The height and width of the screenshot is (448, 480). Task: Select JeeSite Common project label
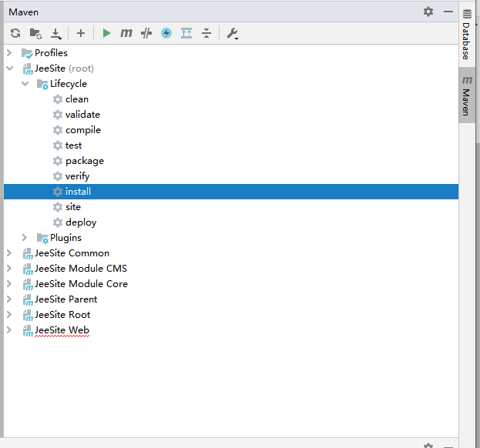pos(72,253)
